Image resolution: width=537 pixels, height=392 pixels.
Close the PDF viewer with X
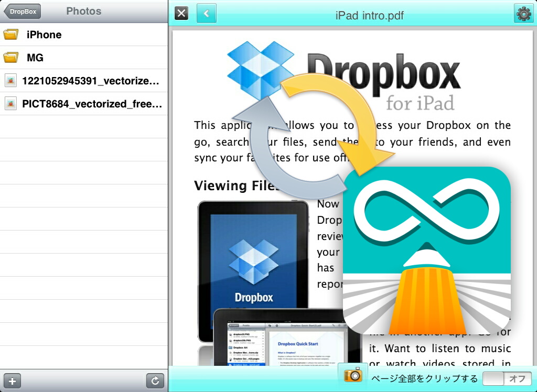click(x=181, y=14)
